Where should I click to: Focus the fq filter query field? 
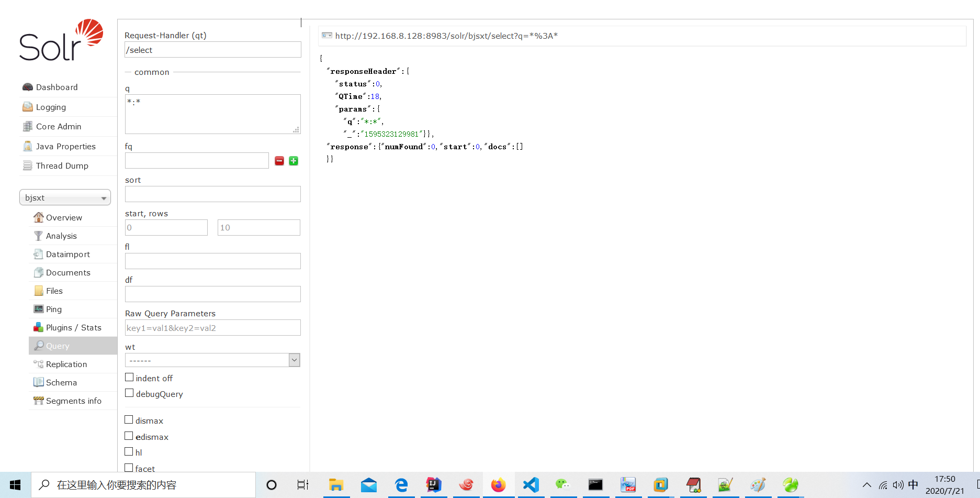(x=197, y=161)
